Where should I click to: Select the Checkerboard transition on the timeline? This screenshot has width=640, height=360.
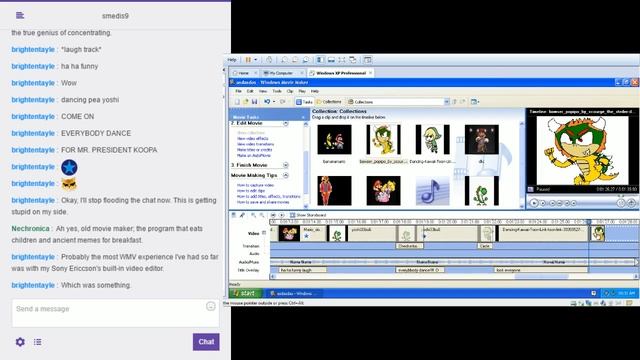(409, 246)
